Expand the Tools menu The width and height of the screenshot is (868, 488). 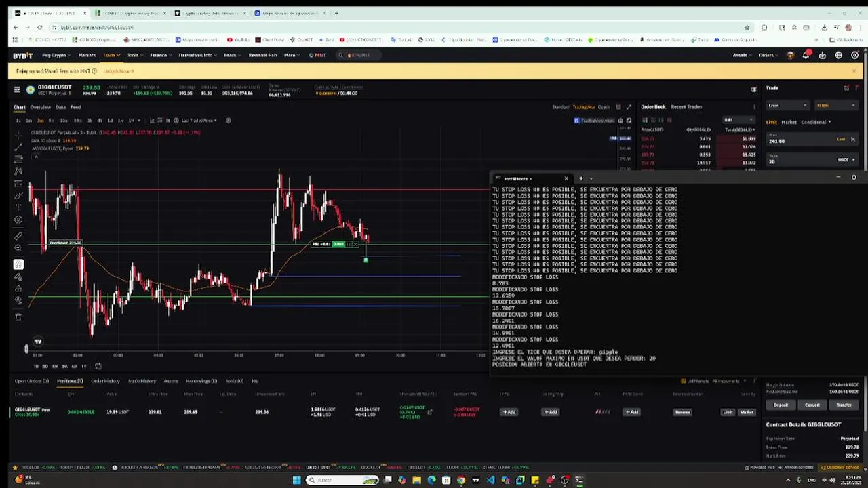click(134, 55)
